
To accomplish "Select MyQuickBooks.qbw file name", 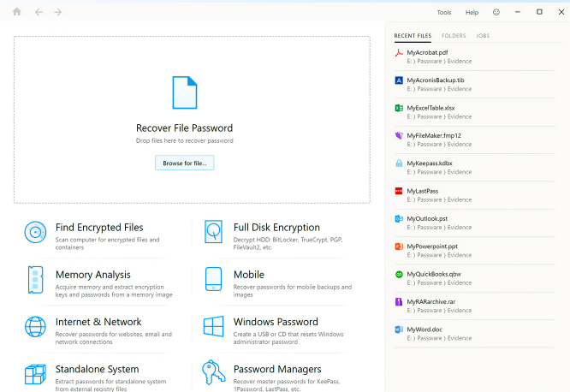I will 434,274.
